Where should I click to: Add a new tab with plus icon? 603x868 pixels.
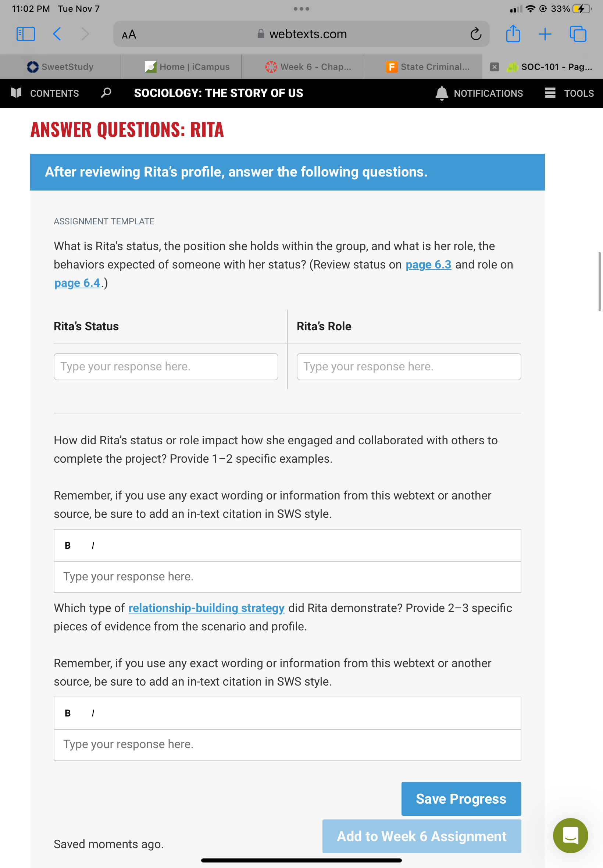pyautogui.click(x=545, y=34)
